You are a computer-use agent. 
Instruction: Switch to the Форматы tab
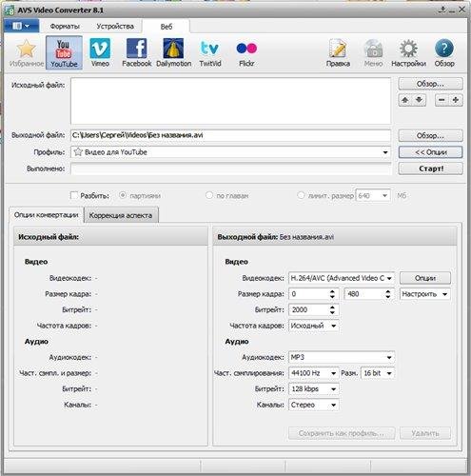tap(65, 27)
